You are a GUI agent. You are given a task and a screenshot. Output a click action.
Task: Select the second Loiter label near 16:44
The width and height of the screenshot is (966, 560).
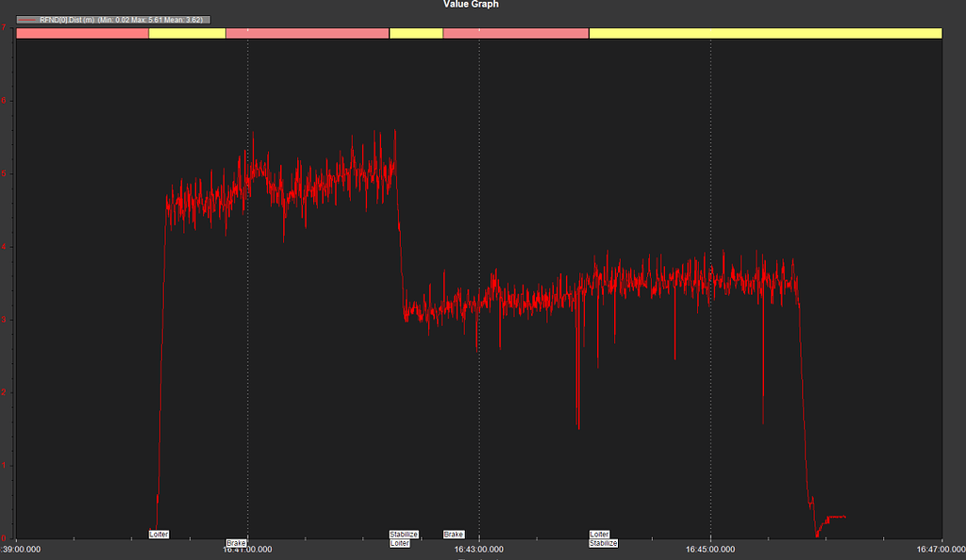600,534
